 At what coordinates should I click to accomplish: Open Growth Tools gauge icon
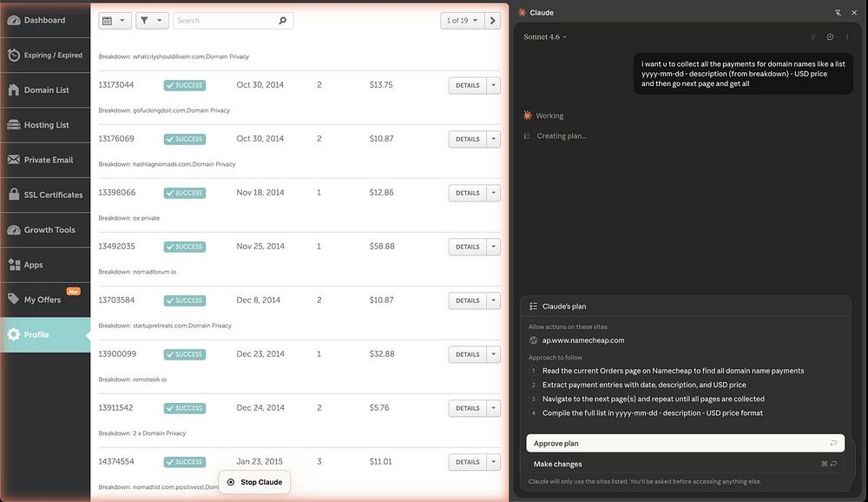click(x=14, y=229)
